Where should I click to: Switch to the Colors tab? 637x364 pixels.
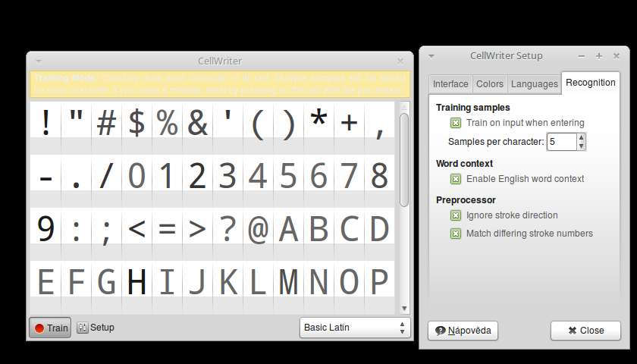coord(490,84)
